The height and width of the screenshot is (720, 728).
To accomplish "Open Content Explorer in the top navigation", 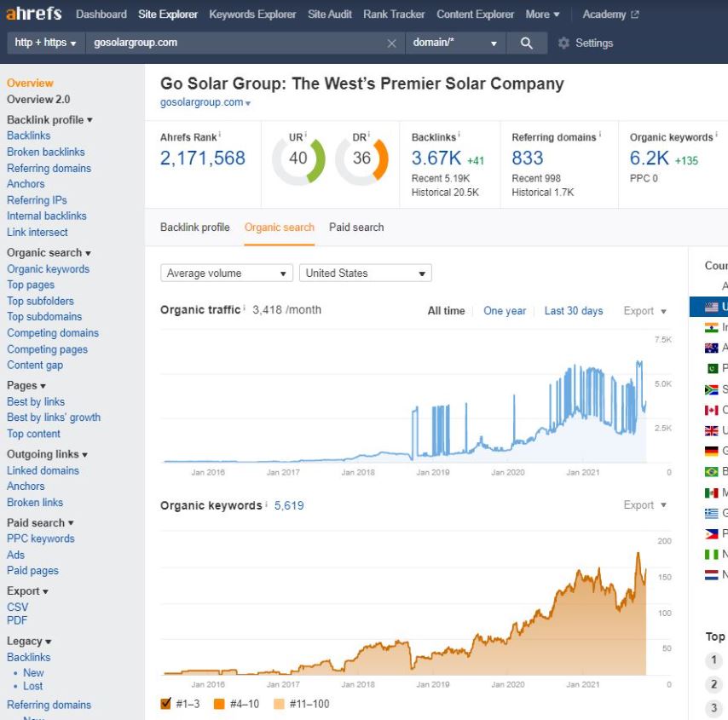I will (476, 14).
